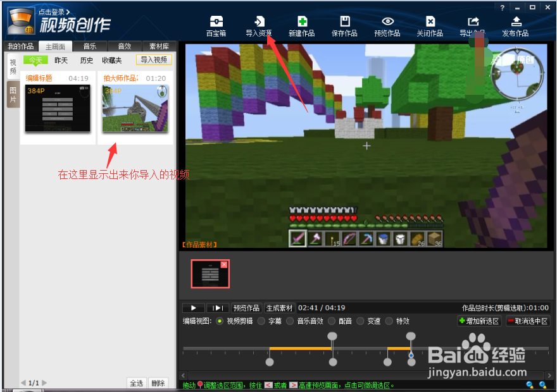Click 预览作品 button below preview

[246, 308]
